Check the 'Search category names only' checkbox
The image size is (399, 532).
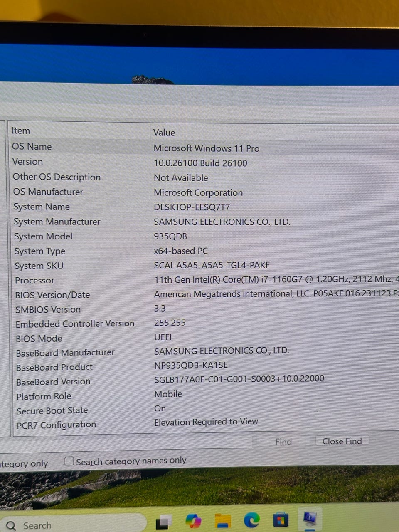coord(69,461)
